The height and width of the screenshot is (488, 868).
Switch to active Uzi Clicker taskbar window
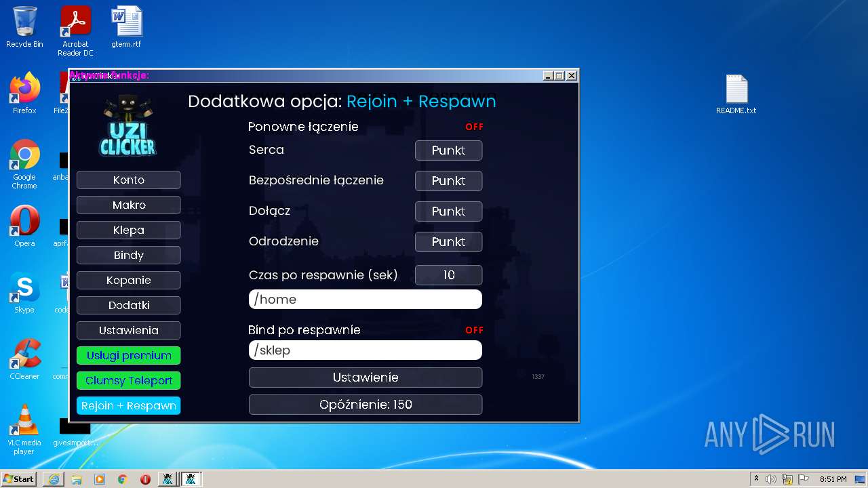click(191, 479)
